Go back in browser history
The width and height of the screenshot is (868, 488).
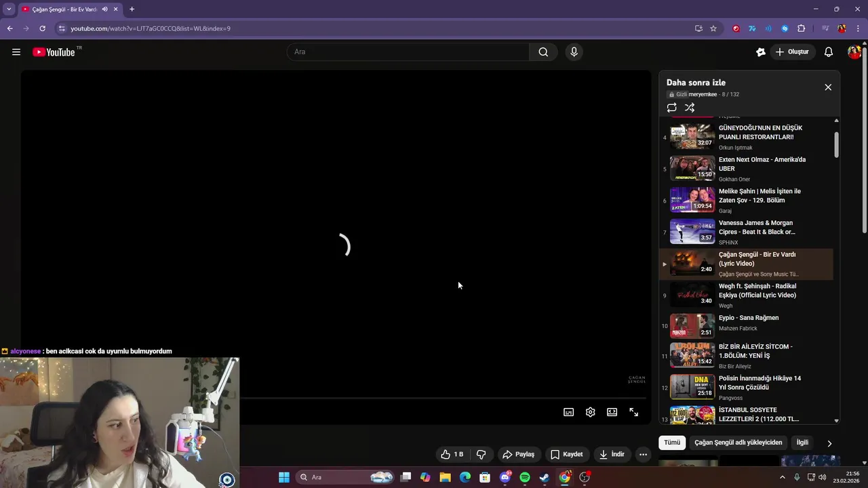tap(9, 28)
